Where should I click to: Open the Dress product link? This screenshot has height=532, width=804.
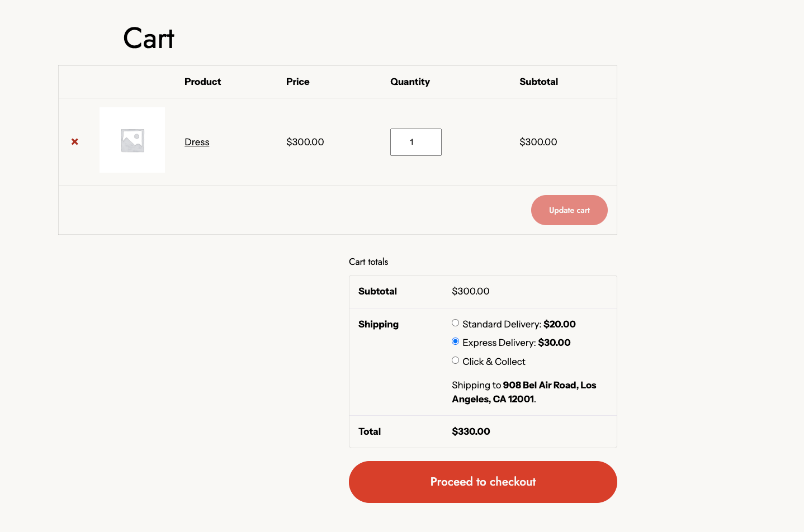(x=197, y=142)
